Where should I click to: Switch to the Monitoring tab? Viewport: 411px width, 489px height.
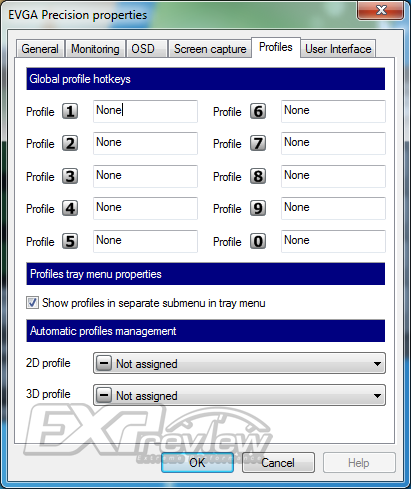95,49
